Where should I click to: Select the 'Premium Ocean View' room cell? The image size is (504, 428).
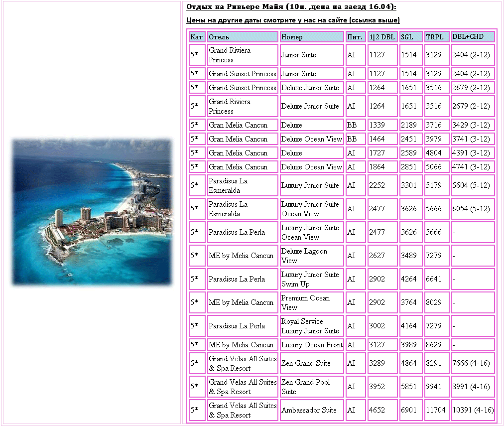[x=312, y=302]
